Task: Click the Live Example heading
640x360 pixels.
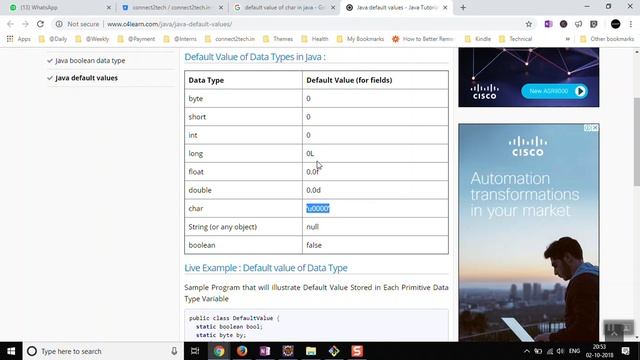Action: 266,268
